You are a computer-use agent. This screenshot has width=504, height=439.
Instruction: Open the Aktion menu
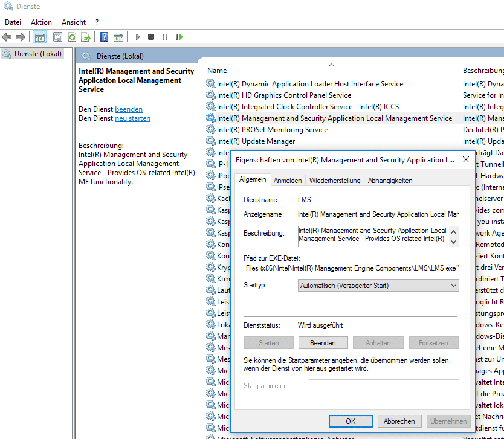[x=41, y=22]
